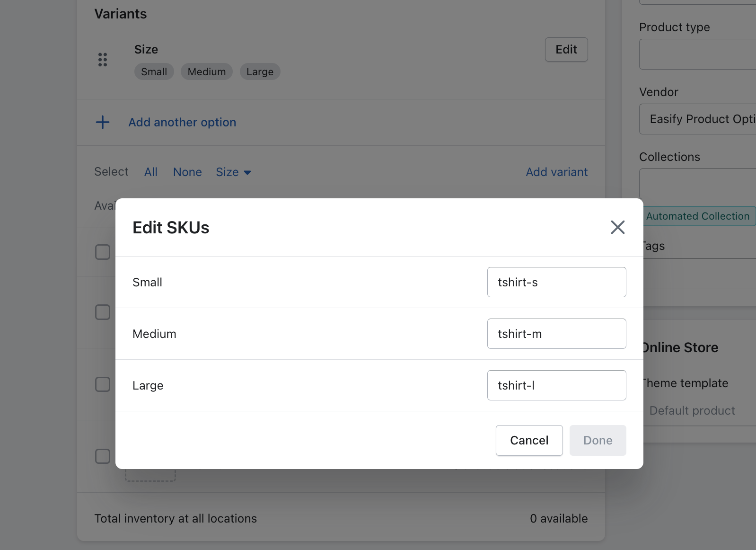Click the plus icon for adding option
756x550 pixels.
click(x=103, y=122)
